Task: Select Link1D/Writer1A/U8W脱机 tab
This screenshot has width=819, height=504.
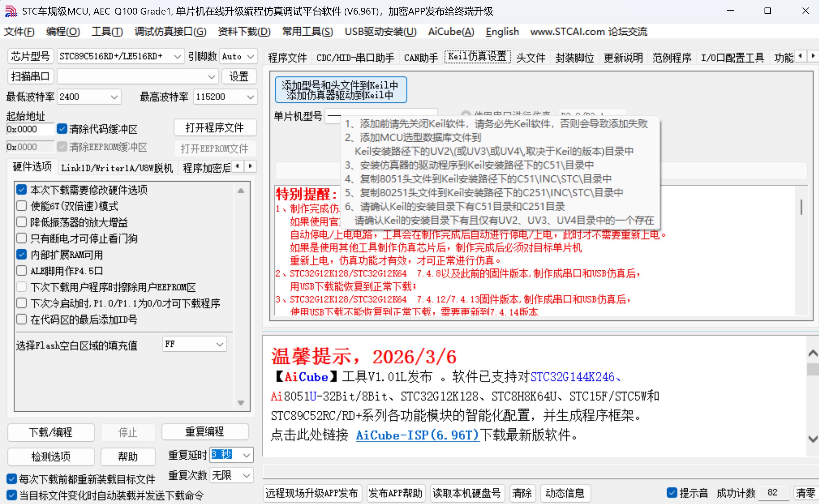Action: pyautogui.click(x=117, y=168)
